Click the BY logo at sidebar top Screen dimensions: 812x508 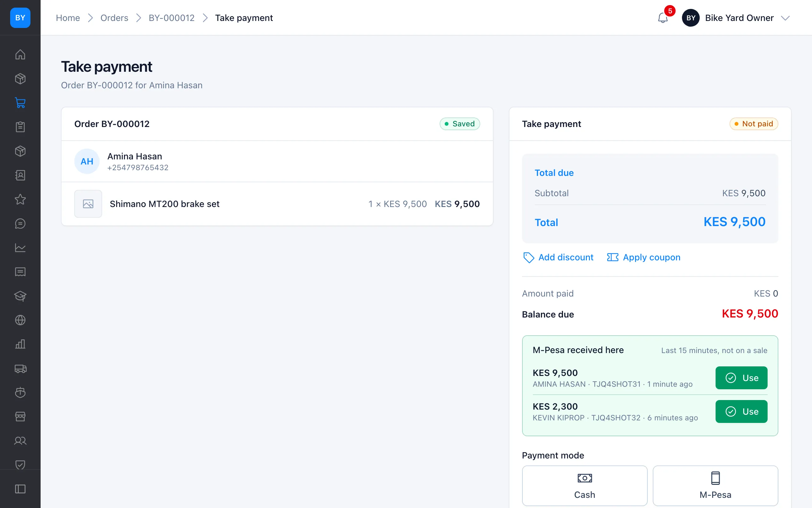coord(20,17)
